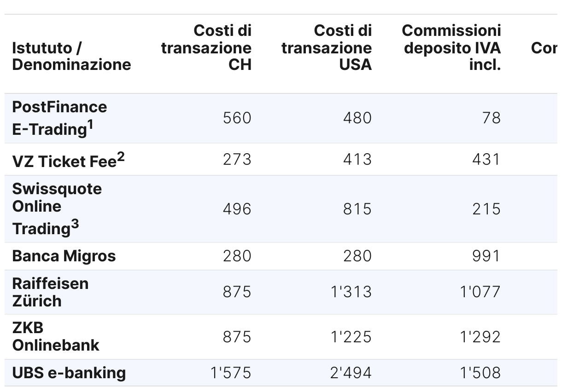The height and width of the screenshot is (392, 562).
Task: Open footnote 2 next to VZ Ticket Fee
Action: (x=121, y=157)
